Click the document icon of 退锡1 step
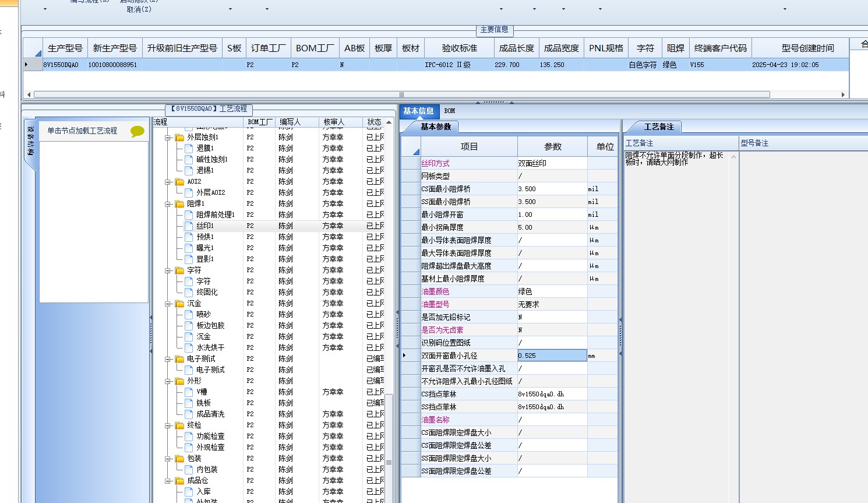This screenshot has width=868, height=503. tap(189, 170)
